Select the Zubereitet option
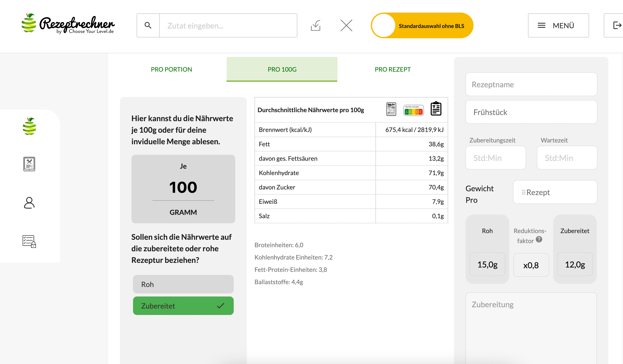 (183, 306)
